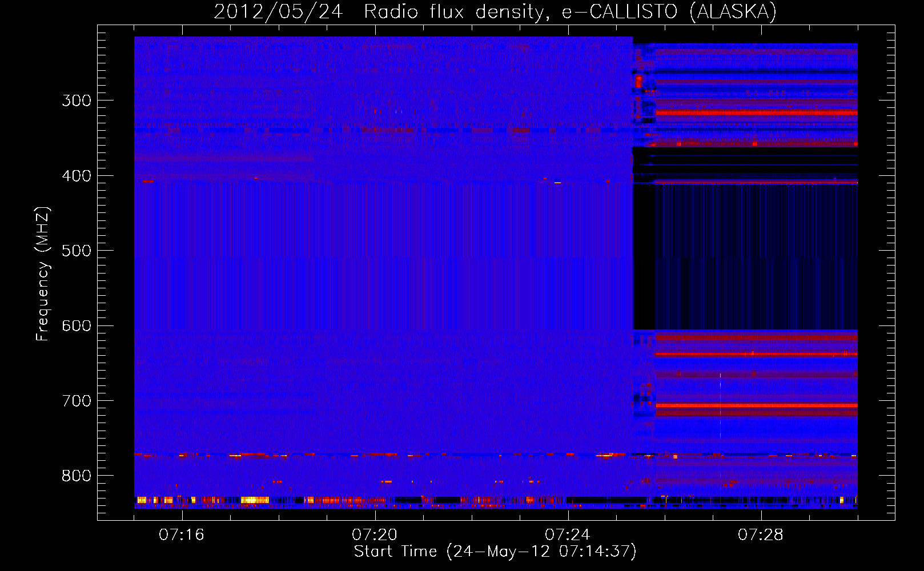Image resolution: width=924 pixels, height=571 pixels.
Task: Click the 07:20 time tick label
Action: click(x=375, y=534)
